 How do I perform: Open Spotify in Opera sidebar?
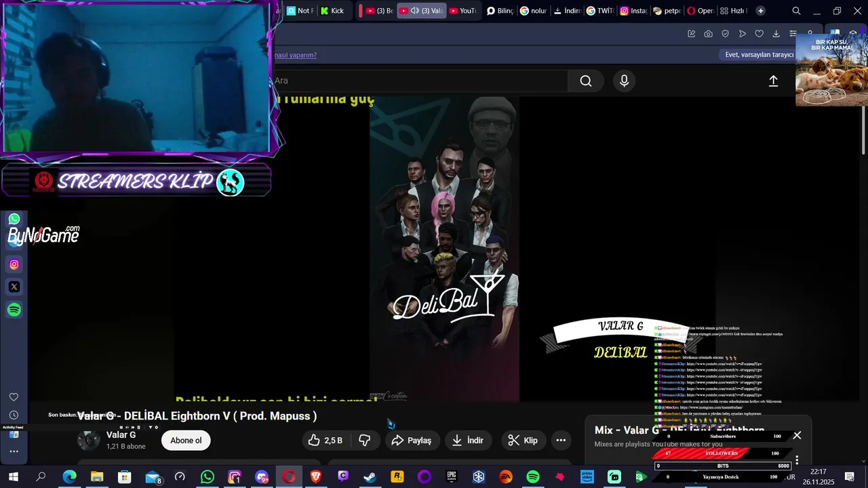point(14,310)
